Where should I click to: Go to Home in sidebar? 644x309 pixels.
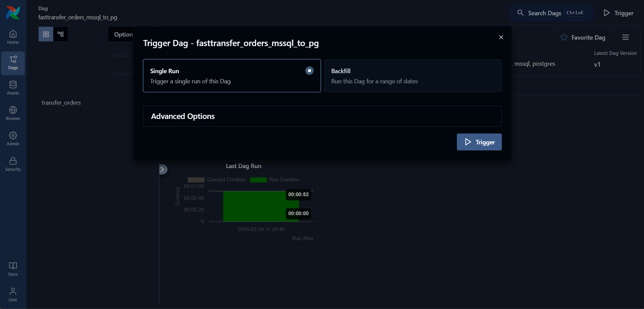(13, 37)
